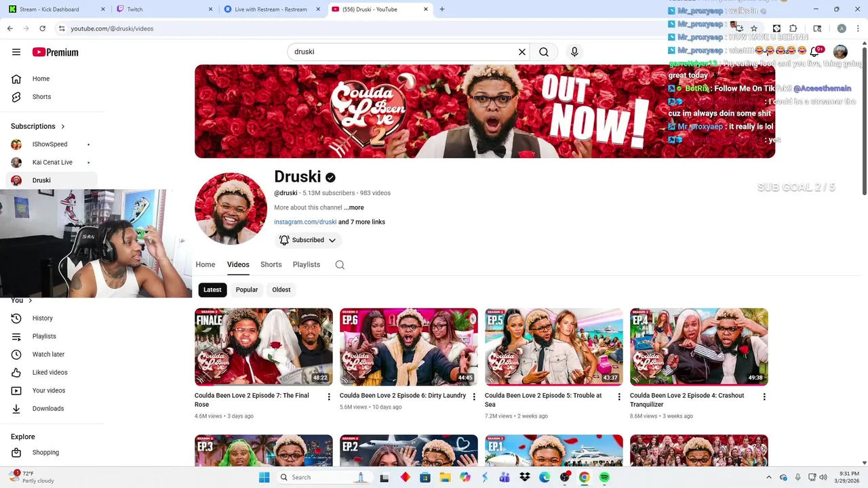Sort videos by Latest
Viewport: 868px width, 488px height.
[212, 289]
